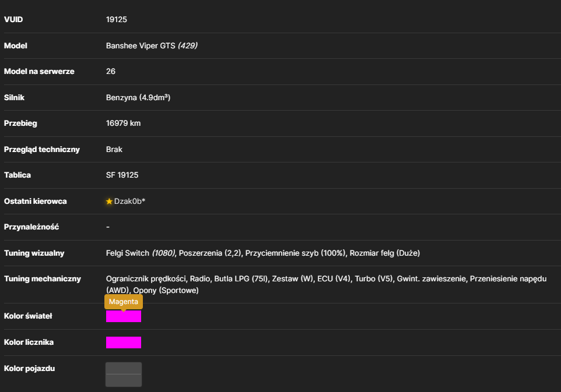561x392 pixels.
Task: Select the VUID value 19125
Action: [x=116, y=20]
